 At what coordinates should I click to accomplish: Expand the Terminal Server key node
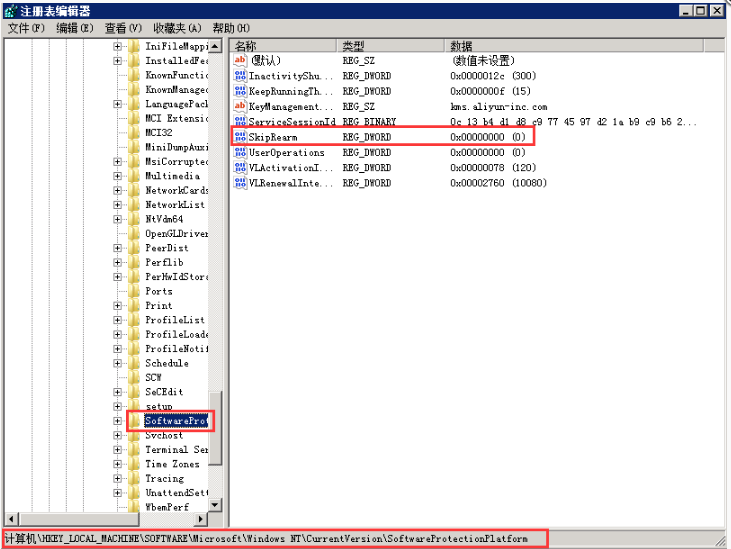click(118, 450)
